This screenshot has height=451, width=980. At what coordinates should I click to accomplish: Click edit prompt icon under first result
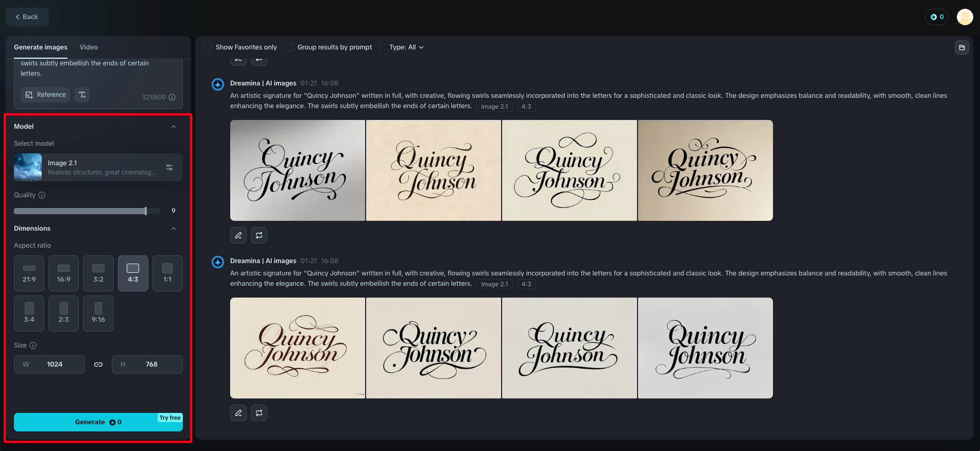click(238, 235)
